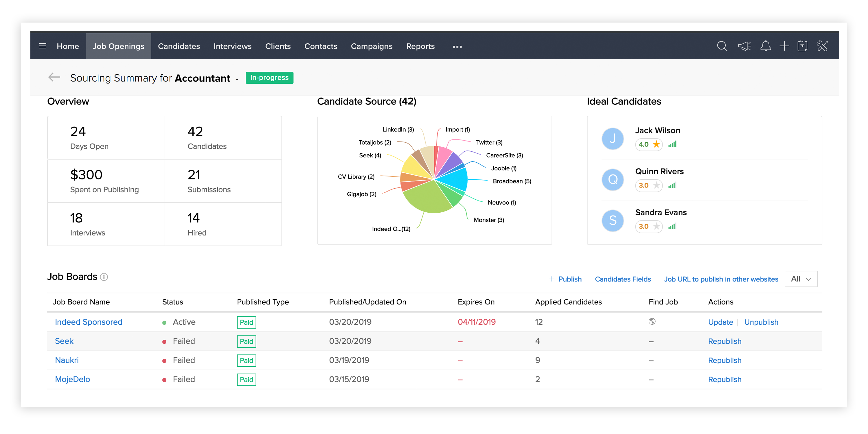Open the setup tools icon
Screen dimensions: 868x434
(x=822, y=46)
